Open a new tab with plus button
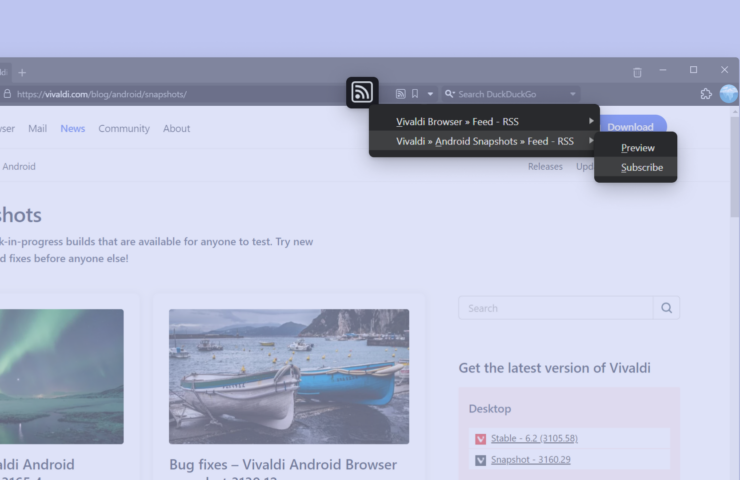 click(22, 73)
